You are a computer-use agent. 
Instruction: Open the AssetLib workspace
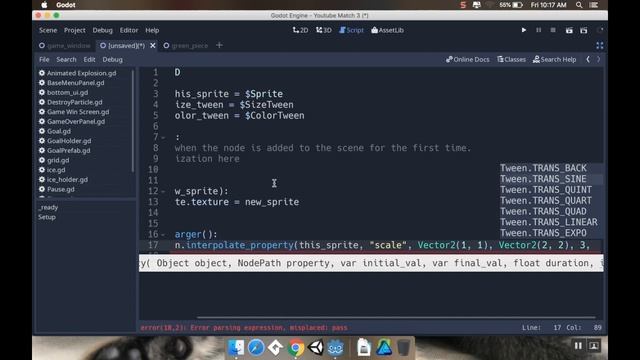click(x=387, y=30)
